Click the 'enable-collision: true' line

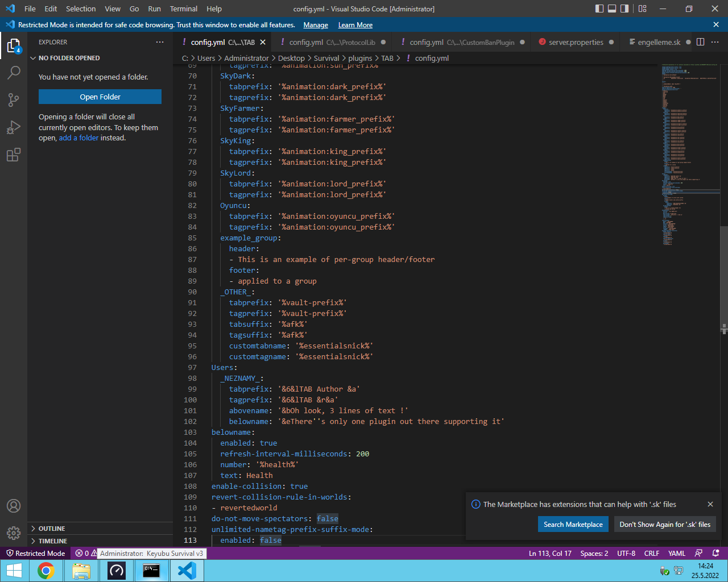click(x=259, y=486)
